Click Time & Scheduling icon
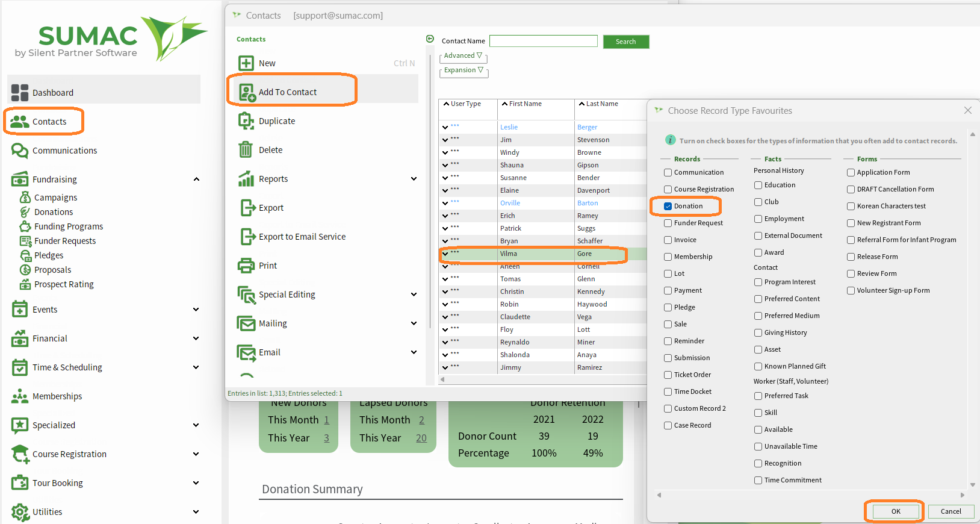The width and height of the screenshot is (980, 524). point(20,367)
